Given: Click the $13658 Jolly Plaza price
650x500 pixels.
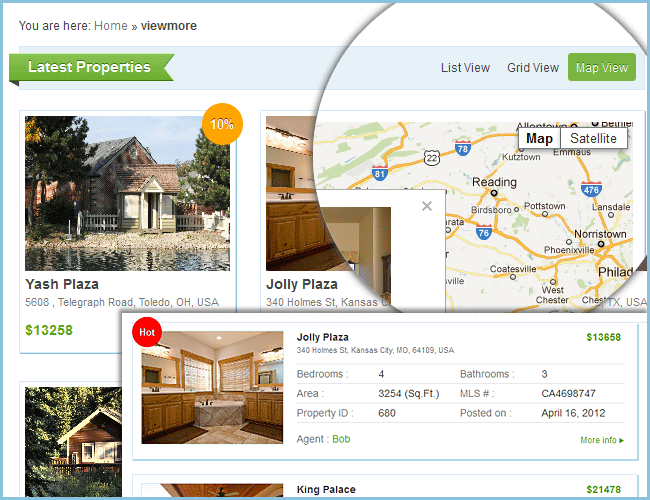Looking at the screenshot, I should pyautogui.click(x=604, y=337).
